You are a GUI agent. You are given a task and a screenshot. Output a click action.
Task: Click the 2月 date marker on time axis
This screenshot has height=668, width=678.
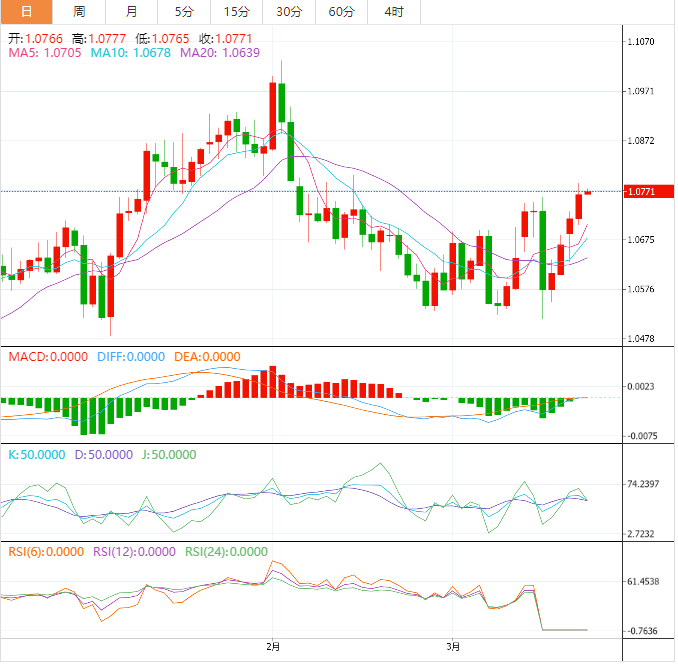274,646
